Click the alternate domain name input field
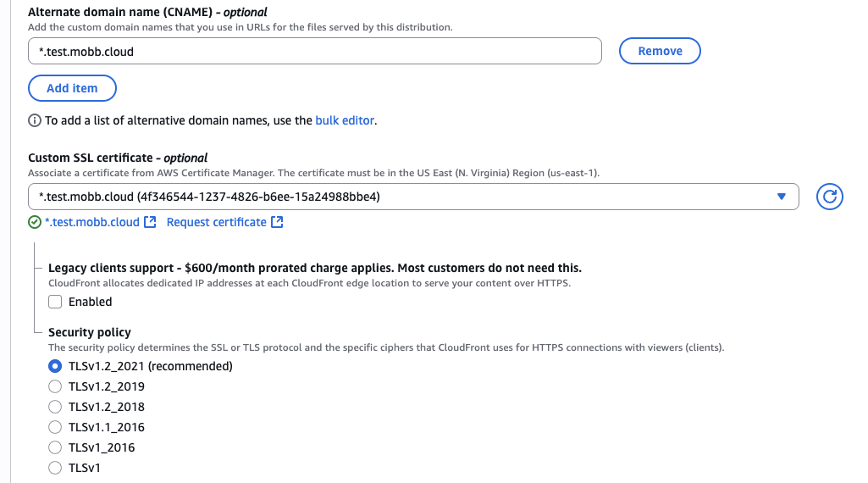The width and height of the screenshot is (868, 483). (x=314, y=51)
